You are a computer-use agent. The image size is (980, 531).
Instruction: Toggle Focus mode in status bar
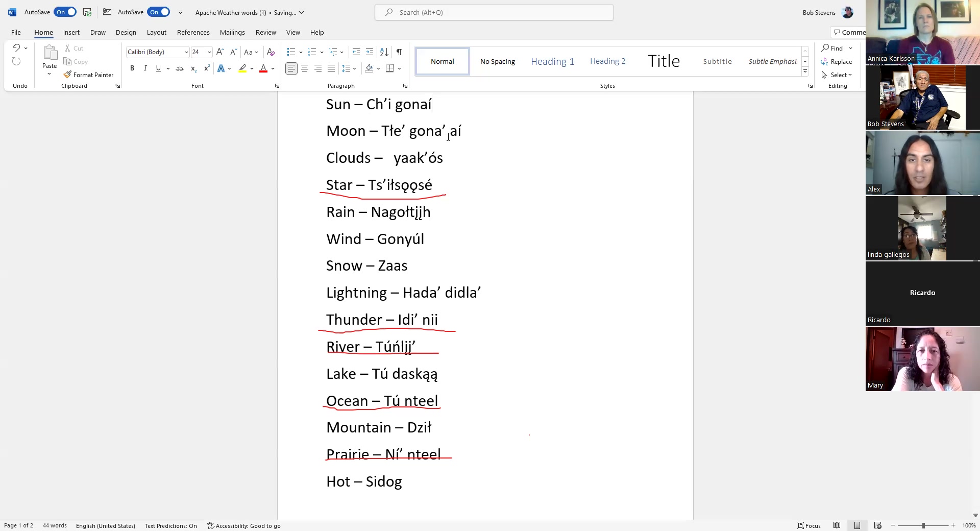pos(809,525)
